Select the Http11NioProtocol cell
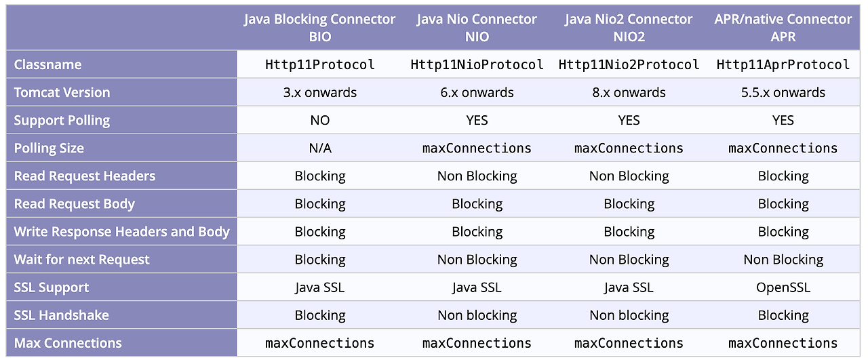This screenshot has width=868, height=362. (x=477, y=64)
